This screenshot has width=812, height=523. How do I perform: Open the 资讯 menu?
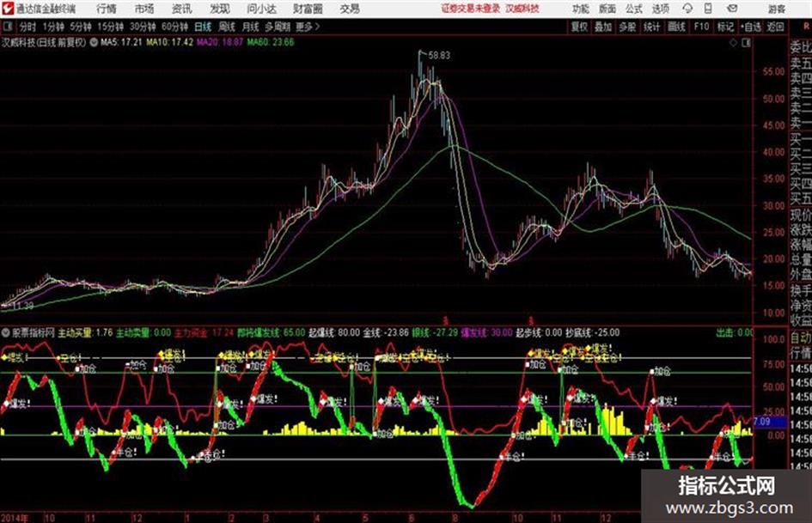pyautogui.click(x=182, y=9)
